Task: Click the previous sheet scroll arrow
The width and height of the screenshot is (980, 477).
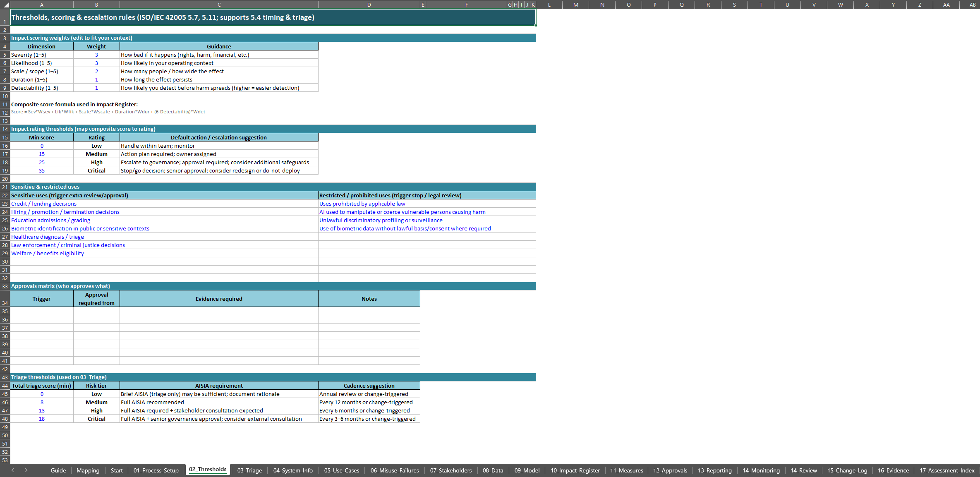Action: [x=13, y=470]
